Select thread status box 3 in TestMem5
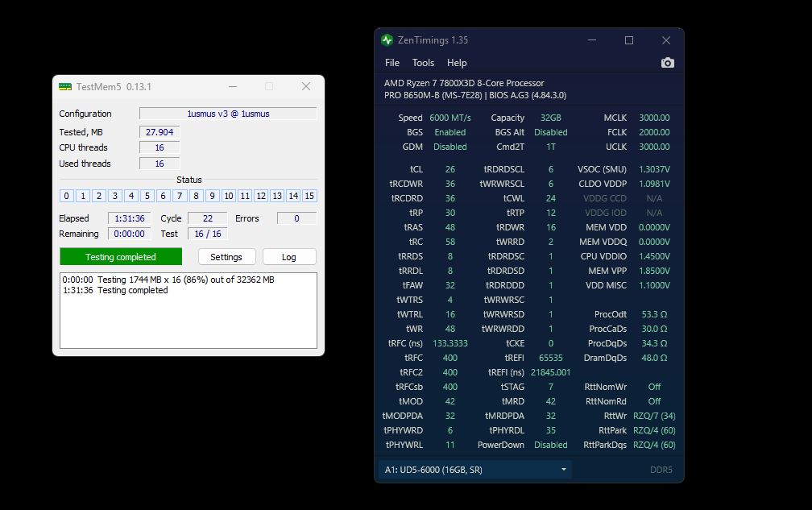 click(x=115, y=196)
